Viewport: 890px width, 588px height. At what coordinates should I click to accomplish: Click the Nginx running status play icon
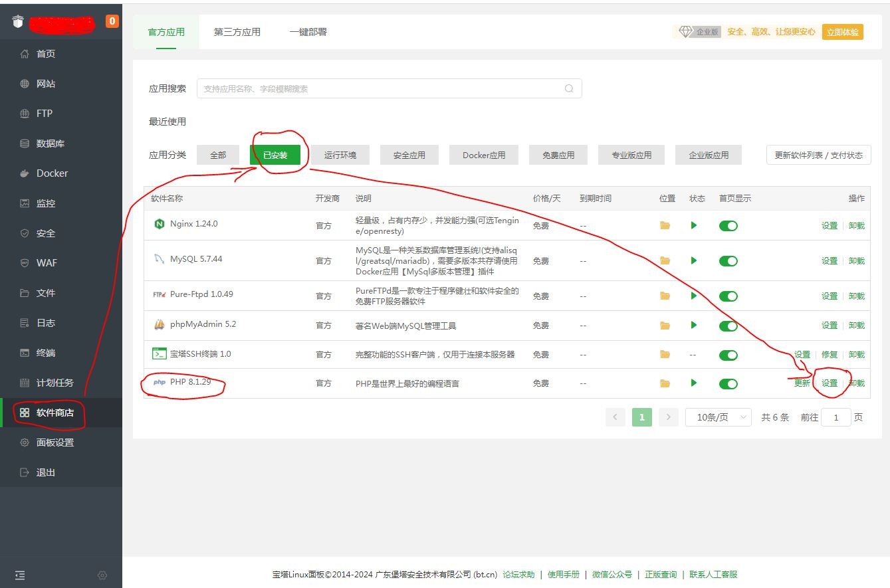click(x=694, y=225)
